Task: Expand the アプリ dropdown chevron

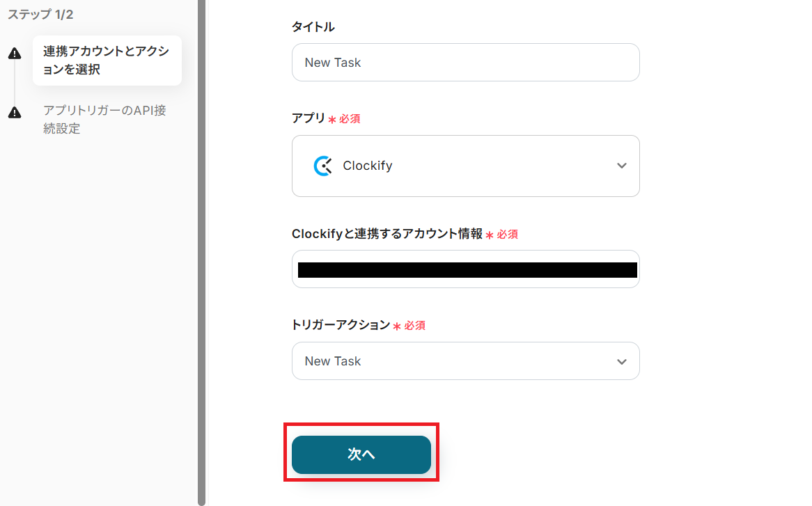Action: tap(621, 166)
